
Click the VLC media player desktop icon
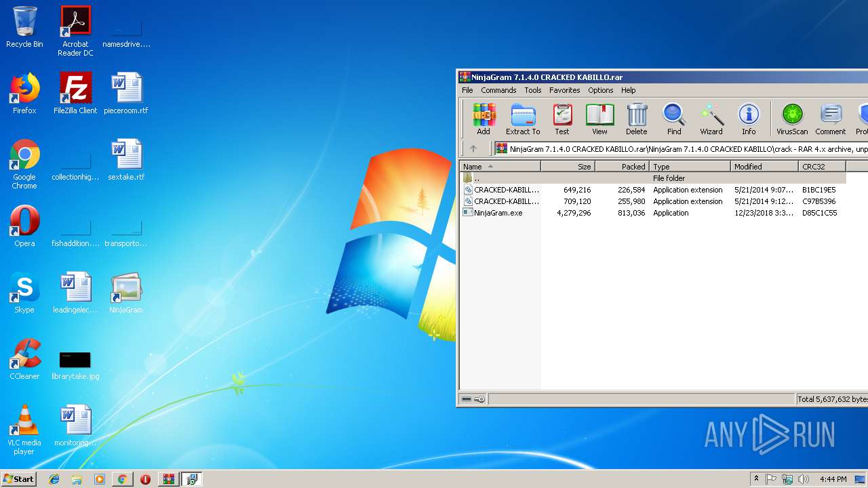24,430
